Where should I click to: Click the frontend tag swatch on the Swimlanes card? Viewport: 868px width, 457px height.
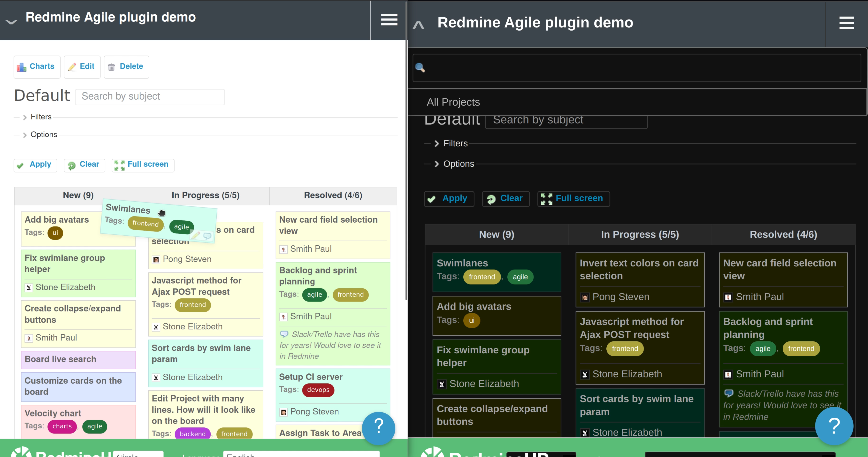(145, 223)
